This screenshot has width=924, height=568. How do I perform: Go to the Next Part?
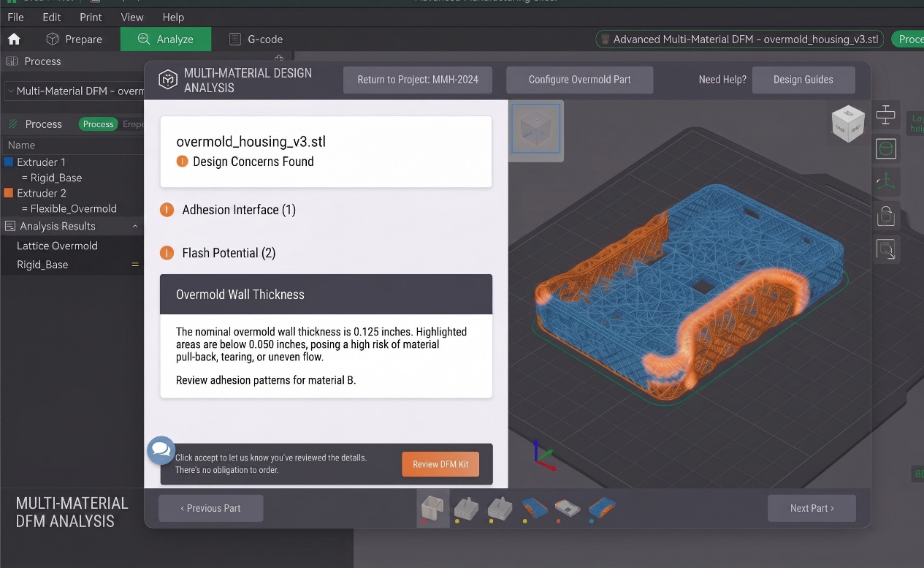coord(812,508)
